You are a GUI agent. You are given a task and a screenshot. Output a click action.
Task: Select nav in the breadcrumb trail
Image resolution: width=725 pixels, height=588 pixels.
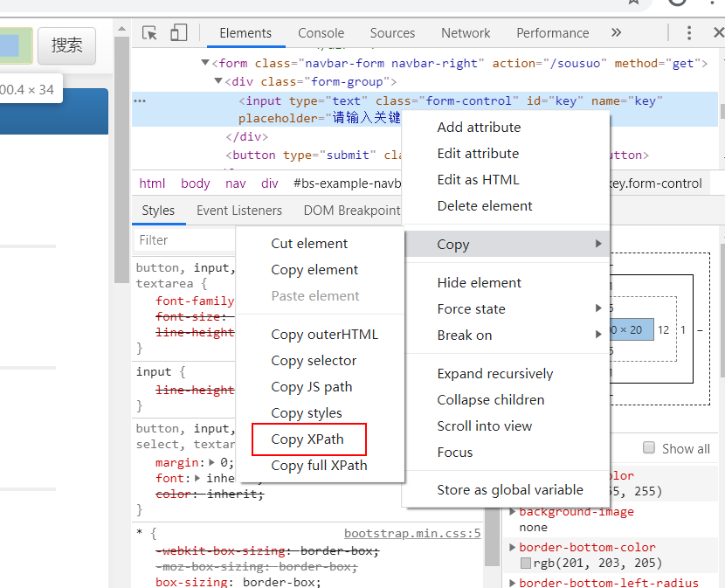(235, 183)
